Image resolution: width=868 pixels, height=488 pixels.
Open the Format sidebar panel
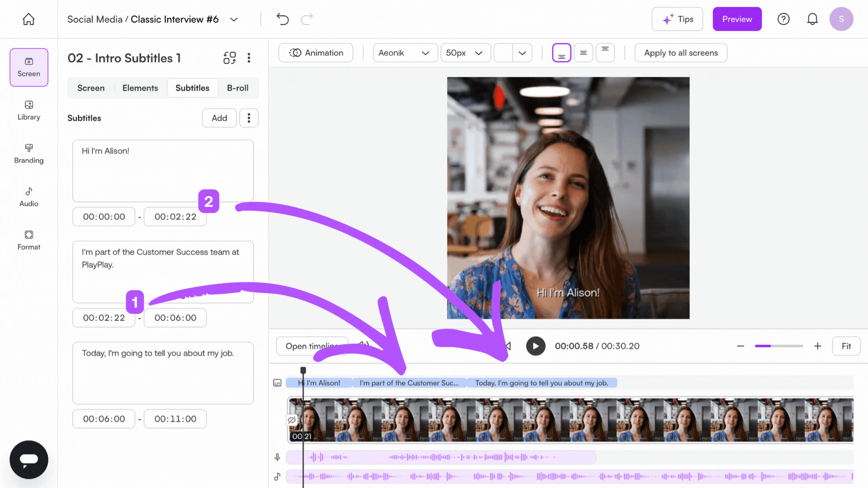[x=28, y=240]
